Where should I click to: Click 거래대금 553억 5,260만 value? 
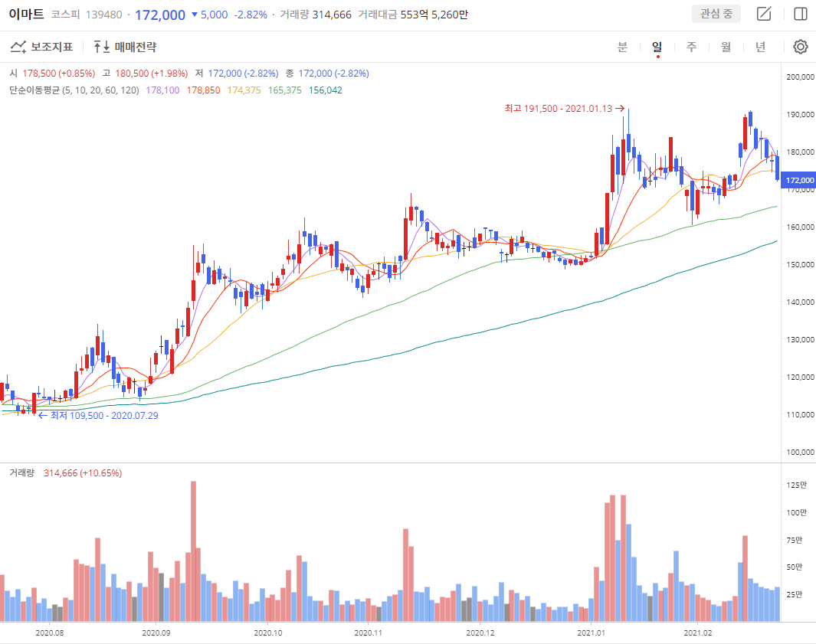tap(413, 15)
